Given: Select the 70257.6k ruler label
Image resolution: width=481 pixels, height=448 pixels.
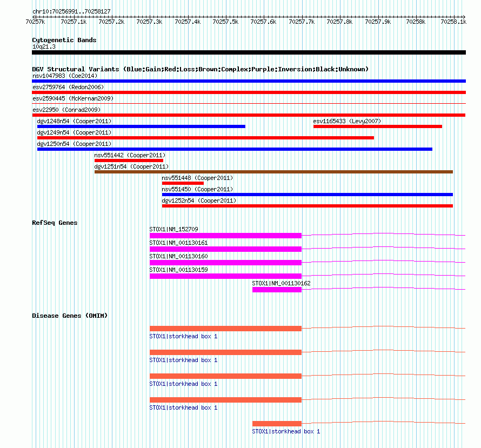Looking at the screenshot, I should click(263, 22).
